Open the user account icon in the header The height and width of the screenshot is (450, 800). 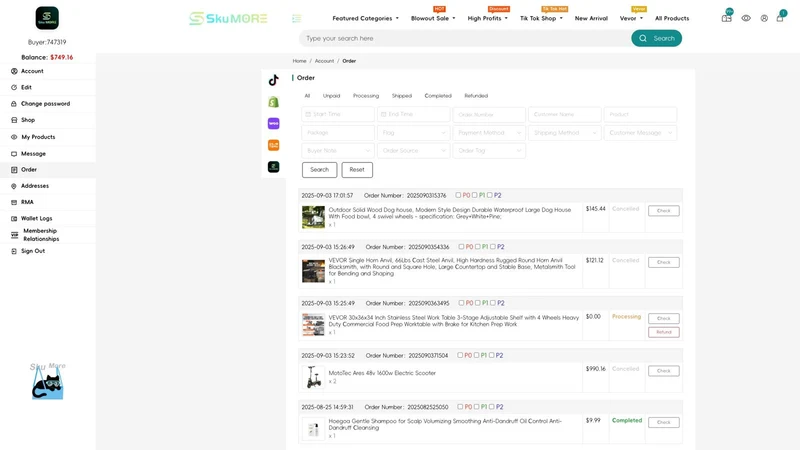click(764, 18)
